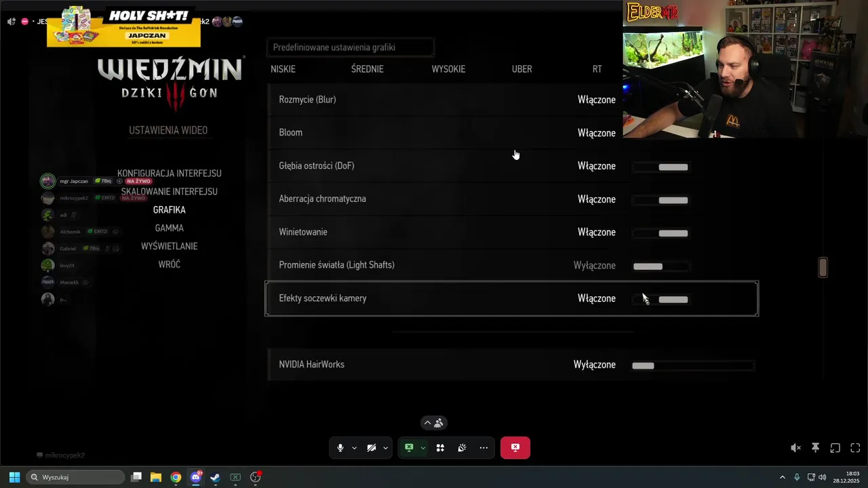Click Gabriel in the participant list
The image size is (868, 488).
[x=68, y=249]
